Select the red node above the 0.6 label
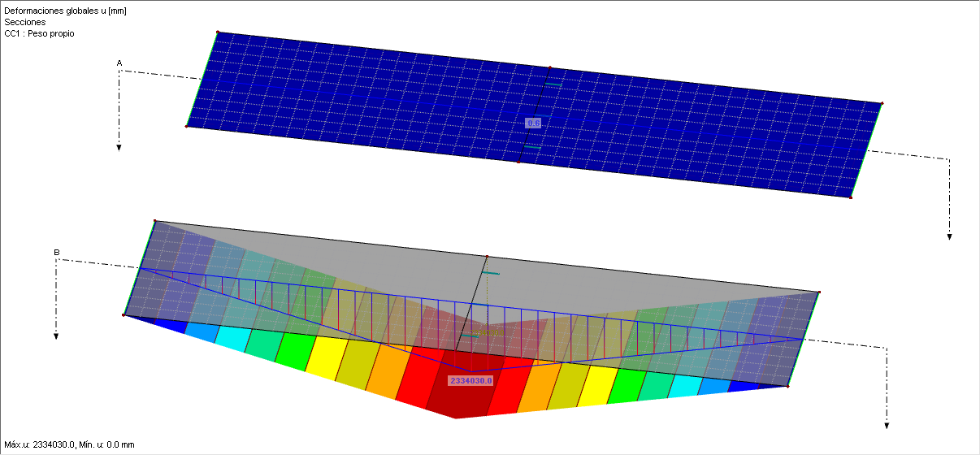980x455 pixels. (x=549, y=68)
